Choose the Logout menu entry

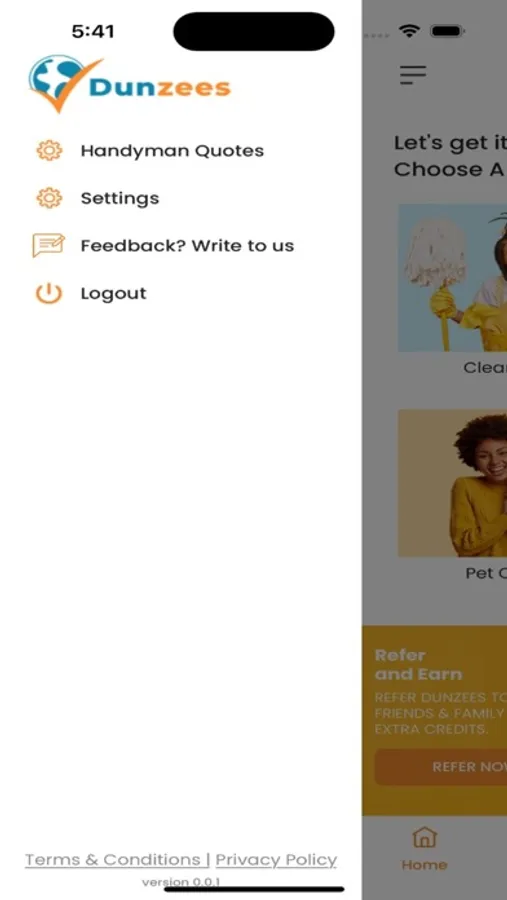[x=114, y=293]
